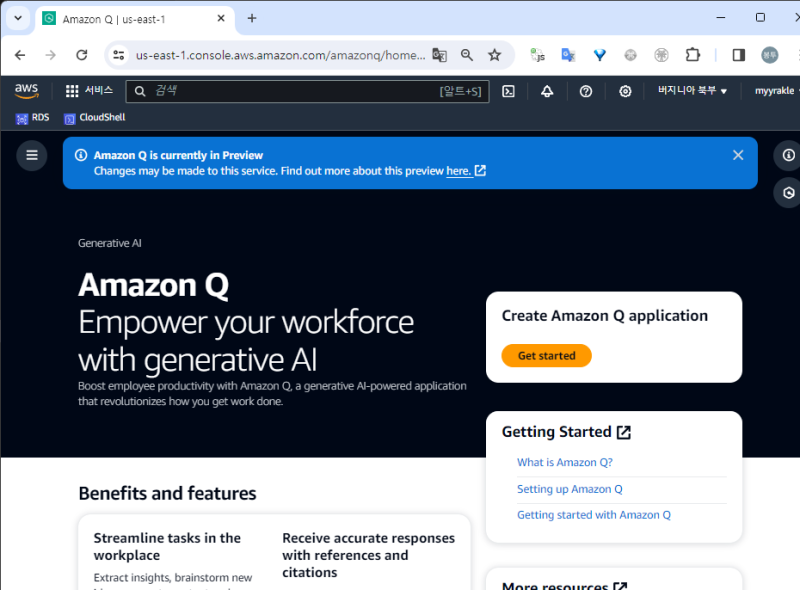Viewport: 800px width, 590px height.
Task: Click Get started button
Action: click(546, 356)
